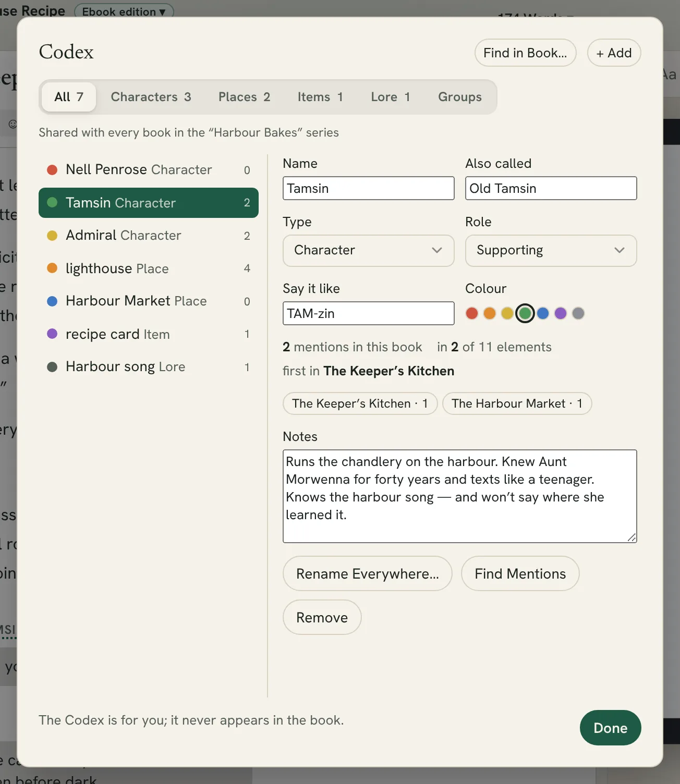Select the recipe card Item entry
Screen dimensions: 680x784
point(149,334)
